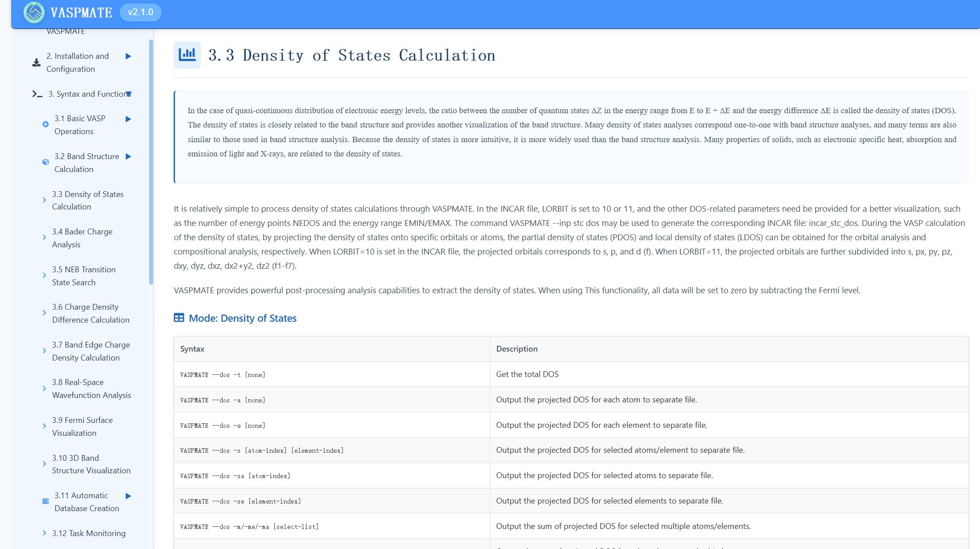Viewport: 980px width, 549px height.
Task: Click the v2.1.0 version badge
Action: (140, 12)
